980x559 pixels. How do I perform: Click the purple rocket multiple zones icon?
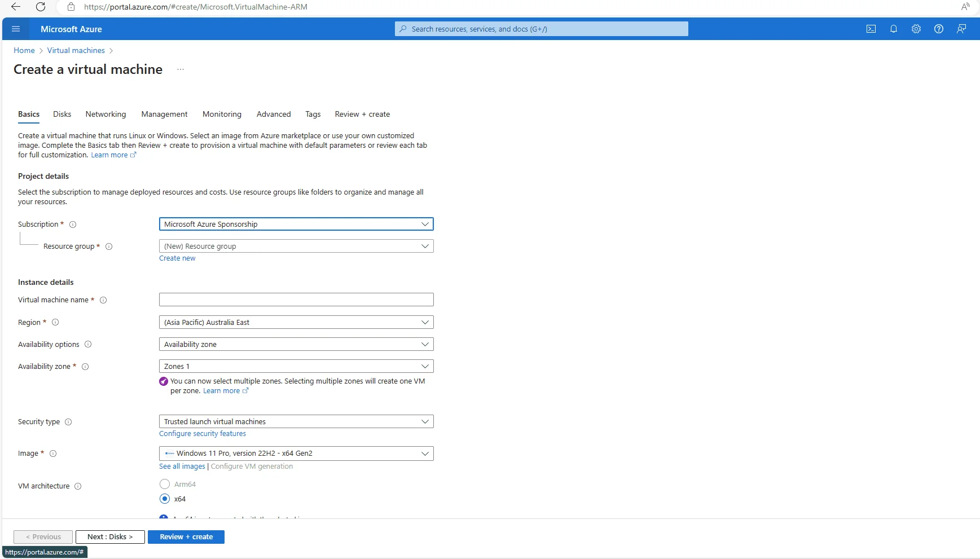164,381
